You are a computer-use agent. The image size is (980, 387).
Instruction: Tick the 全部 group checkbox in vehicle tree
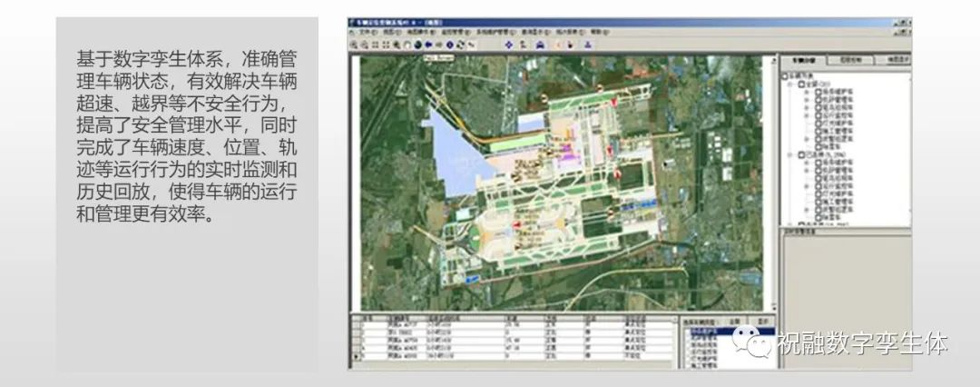click(800, 84)
